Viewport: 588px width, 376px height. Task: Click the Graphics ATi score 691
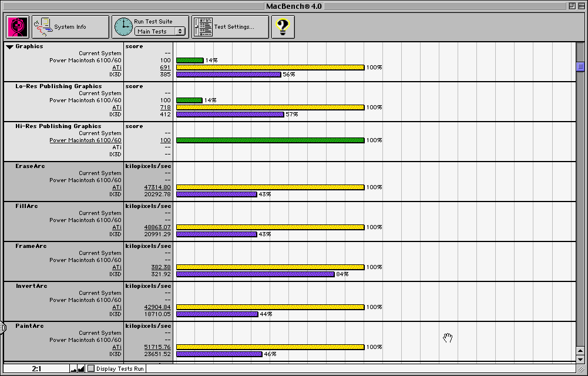click(x=166, y=68)
